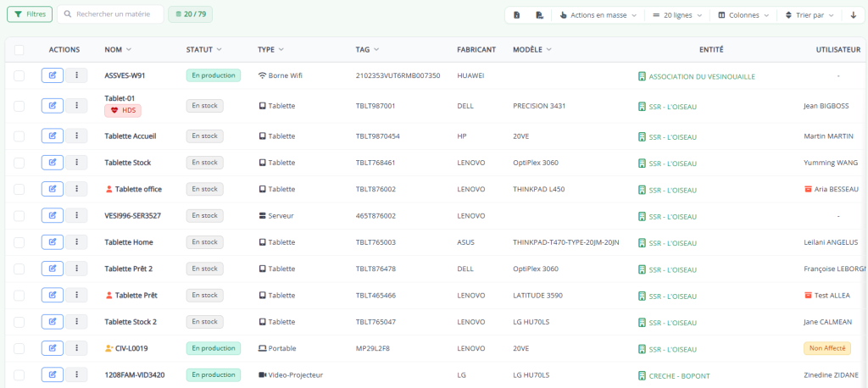Open more actions for Tablette Accueil
Screen dimensions: 868x388
click(76, 136)
